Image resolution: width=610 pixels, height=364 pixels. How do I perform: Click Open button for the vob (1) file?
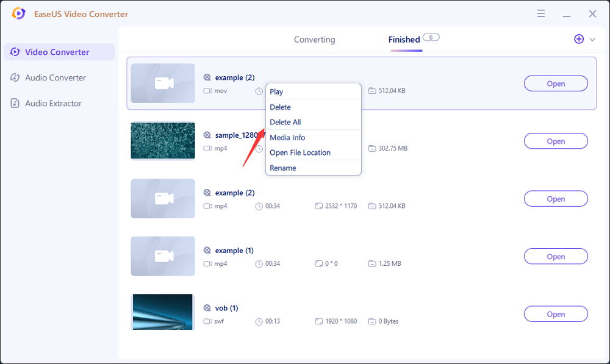coord(555,313)
